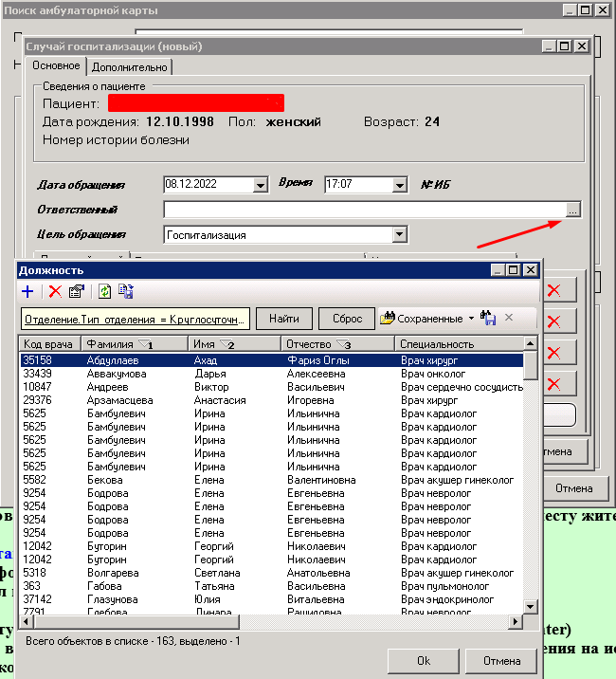Expand Дата обращения date dropdown
Screen dimensions: 616x679
[261, 185]
